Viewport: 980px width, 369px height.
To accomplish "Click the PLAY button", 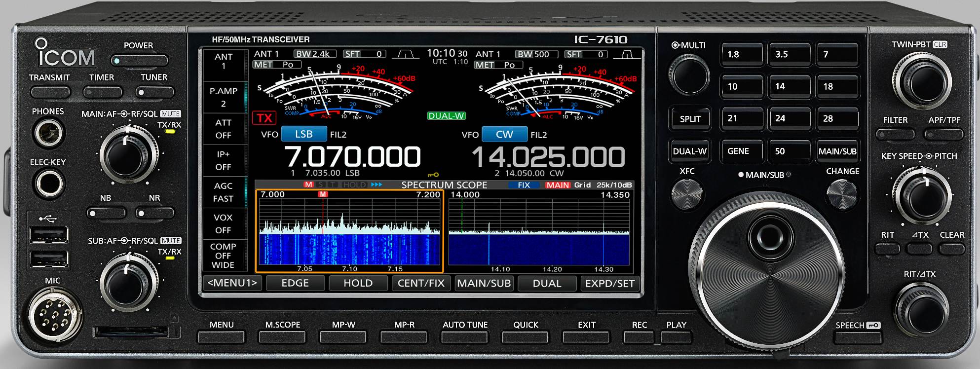I will pos(677,337).
